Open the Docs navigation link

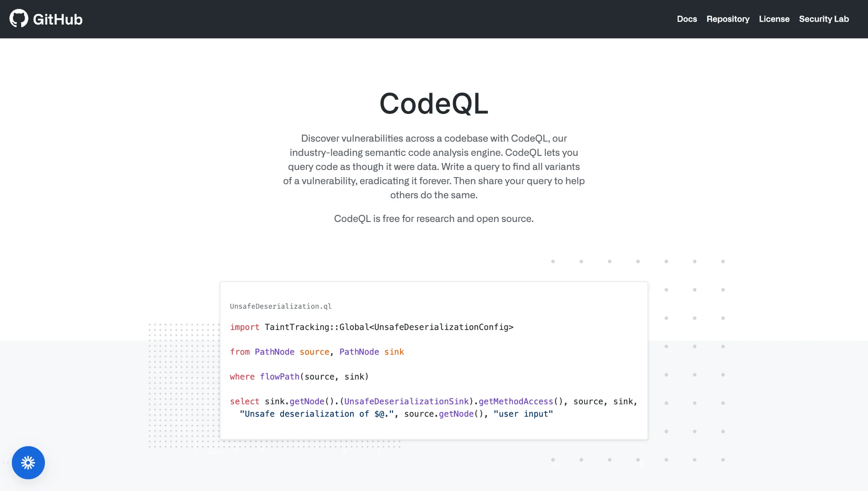687,19
